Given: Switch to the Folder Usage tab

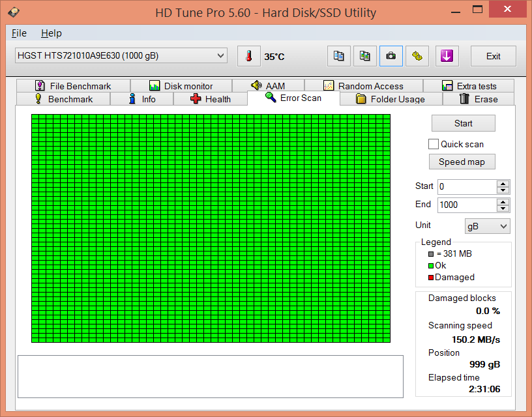Looking at the screenshot, I should [x=391, y=99].
